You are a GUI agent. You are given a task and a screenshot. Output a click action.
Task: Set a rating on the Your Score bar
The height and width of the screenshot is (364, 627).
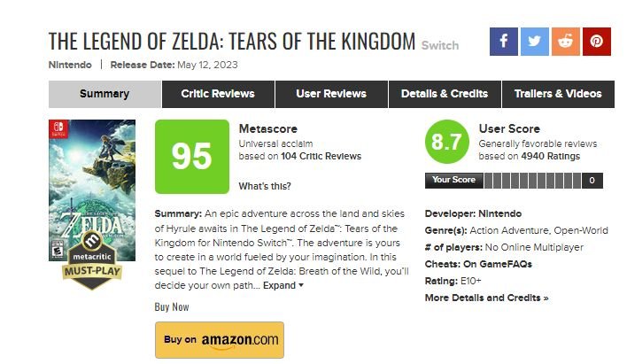click(x=531, y=181)
